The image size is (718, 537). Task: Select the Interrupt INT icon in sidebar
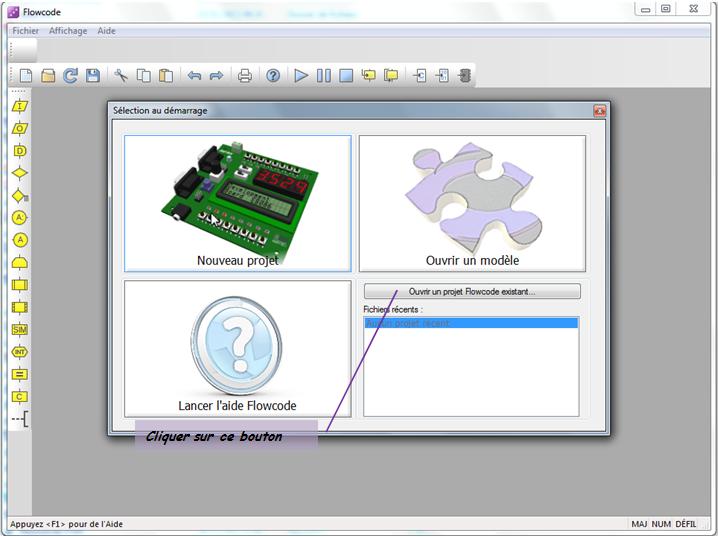click(x=20, y=352)
